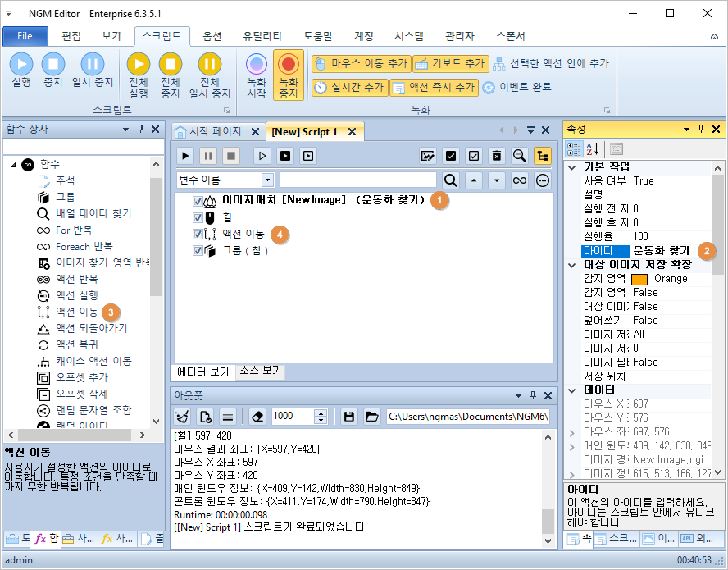Select 배열 데이타 찾기 in the function tree

[93, 214]
